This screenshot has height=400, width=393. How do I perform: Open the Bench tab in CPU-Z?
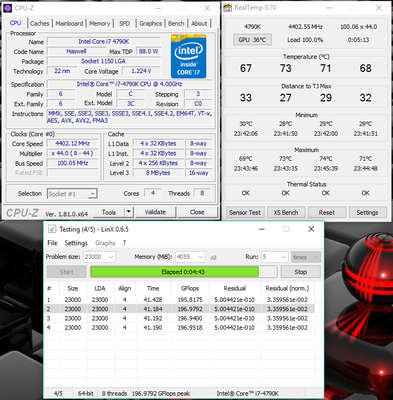176,23
